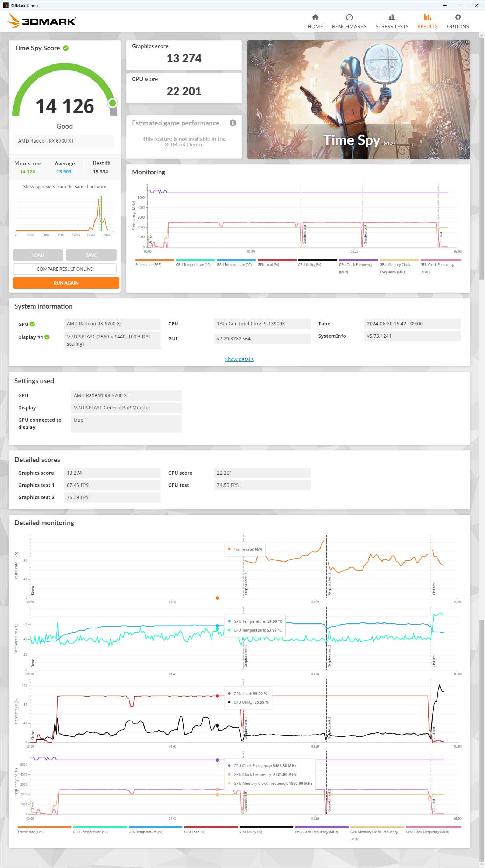This screenshot has width=485, height=868.
Task: Click info icon beside Estimated game performance
Action: [233, 123]
